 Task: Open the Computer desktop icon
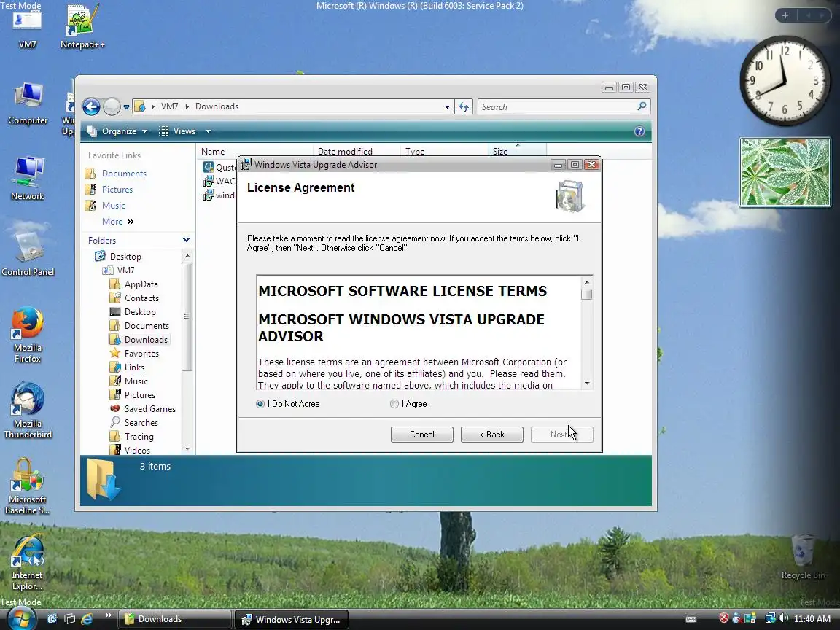tap(27, 104)
